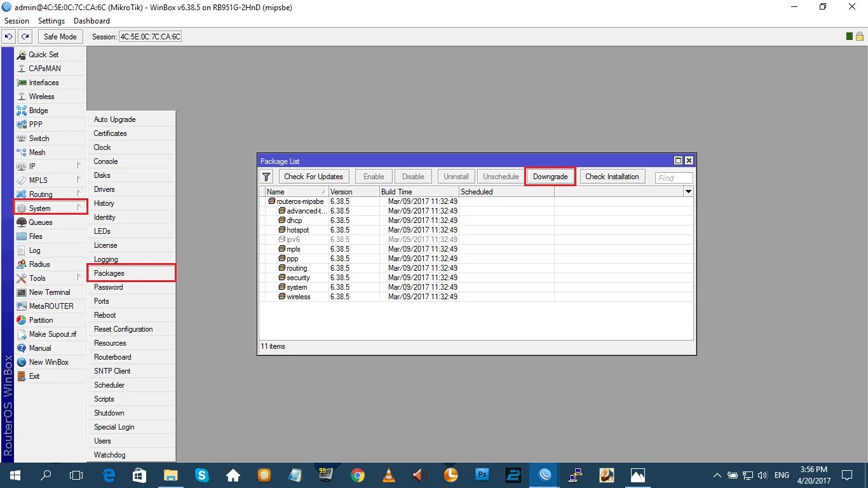Open the PPP menu entry
The width and height of the screenshot is (868, 488).
point(50,125)
